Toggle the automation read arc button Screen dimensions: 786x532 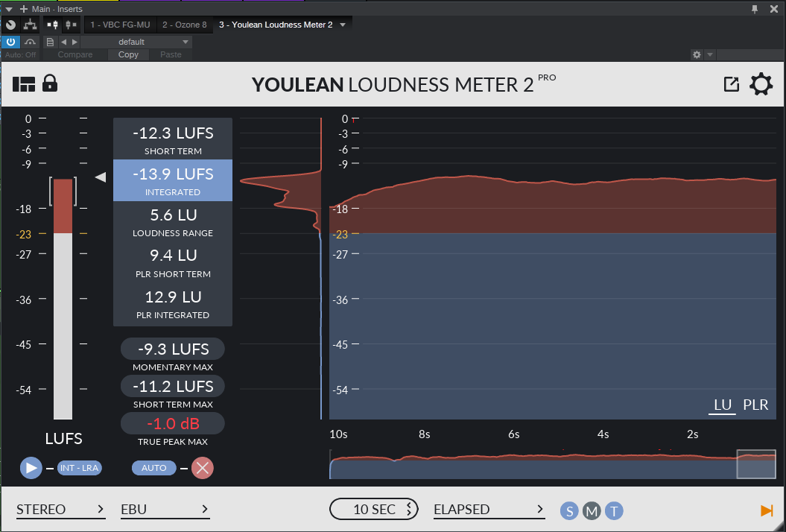30,42
